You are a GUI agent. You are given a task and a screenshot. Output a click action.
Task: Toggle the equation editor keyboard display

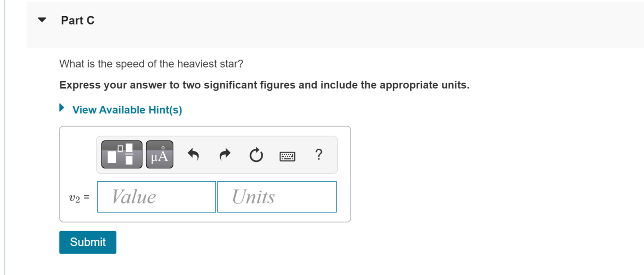coord(287,156)
